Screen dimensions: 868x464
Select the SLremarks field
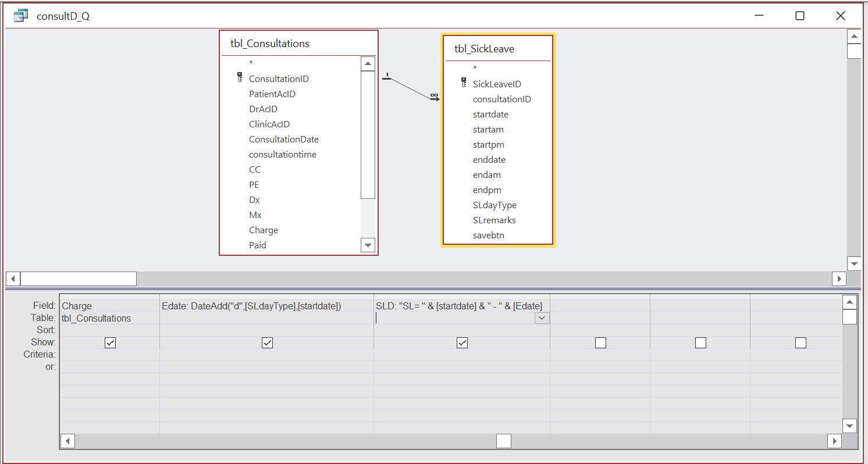click(494, 220)
